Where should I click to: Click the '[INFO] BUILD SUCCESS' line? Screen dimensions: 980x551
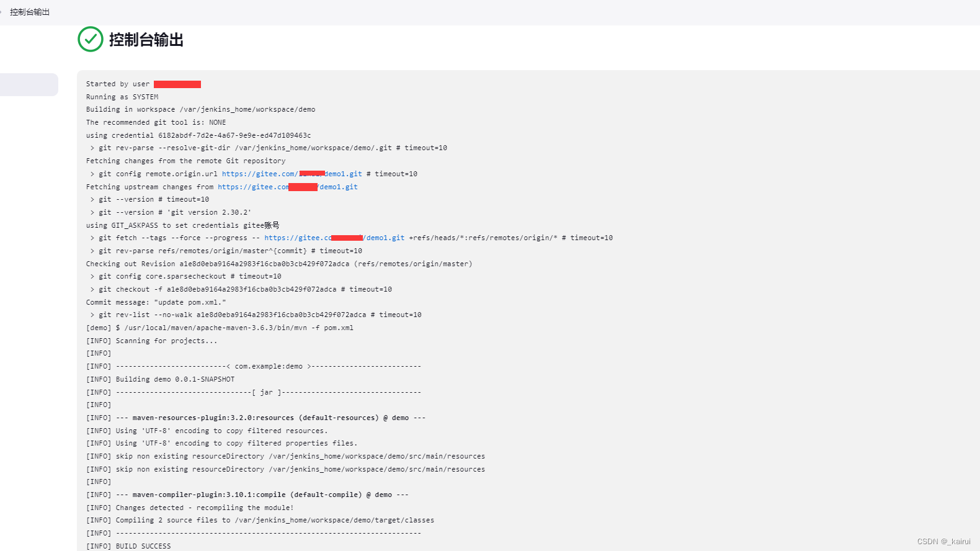[128, 546]
